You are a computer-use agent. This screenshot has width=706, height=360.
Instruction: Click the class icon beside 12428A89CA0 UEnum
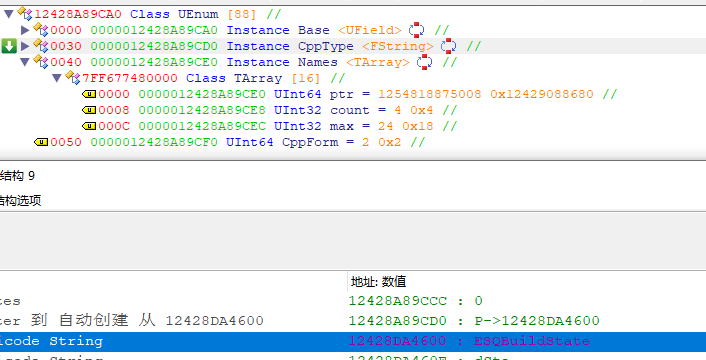pos(25,14)
